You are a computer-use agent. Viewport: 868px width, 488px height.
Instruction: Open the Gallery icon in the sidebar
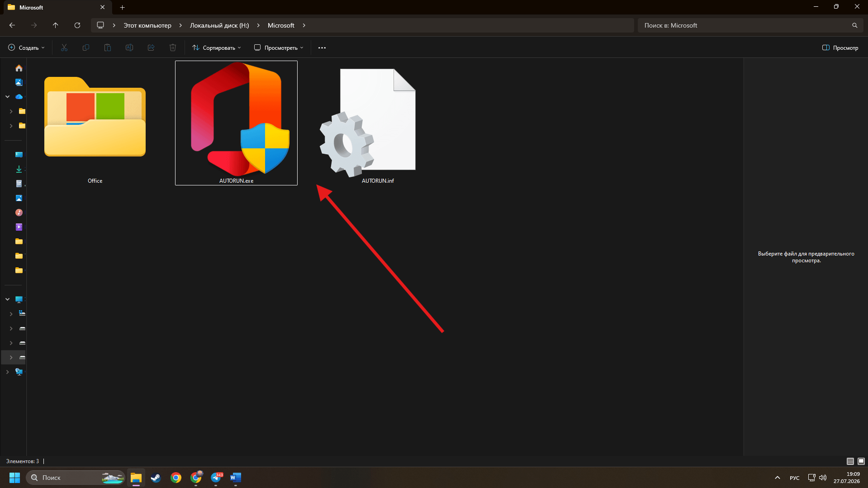point(19,82)
